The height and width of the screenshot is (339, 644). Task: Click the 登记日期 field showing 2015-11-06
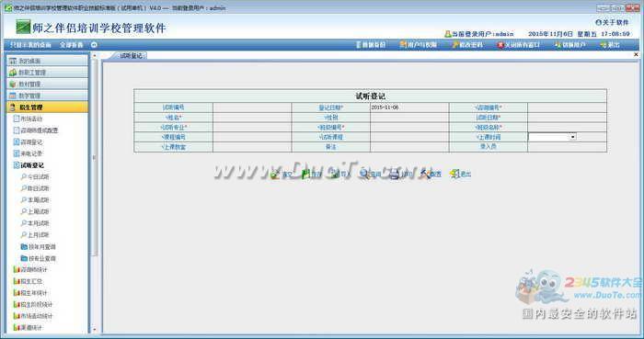click(x=409, y=107)
